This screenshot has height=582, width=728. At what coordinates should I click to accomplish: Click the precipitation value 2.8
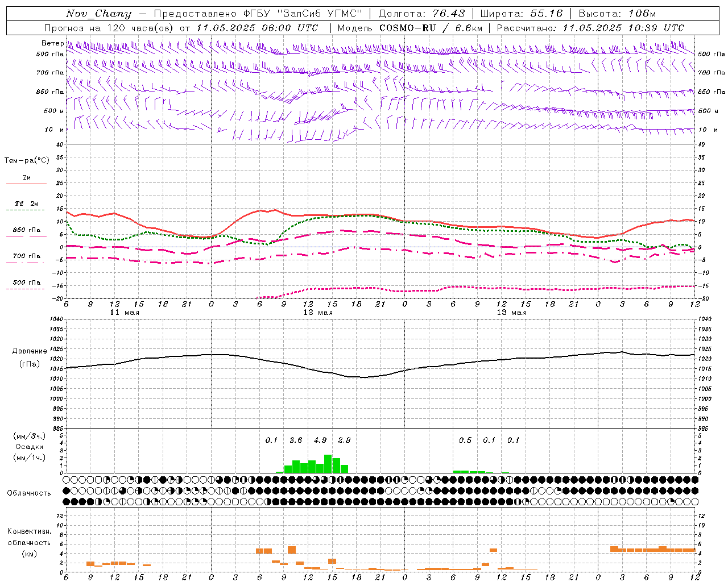(x=344, y=440)
